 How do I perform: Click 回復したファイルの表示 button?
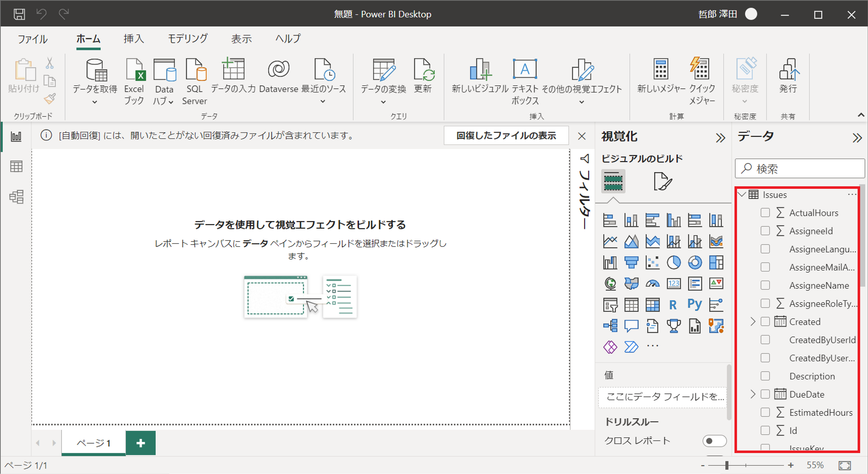(x=506, y=136)
